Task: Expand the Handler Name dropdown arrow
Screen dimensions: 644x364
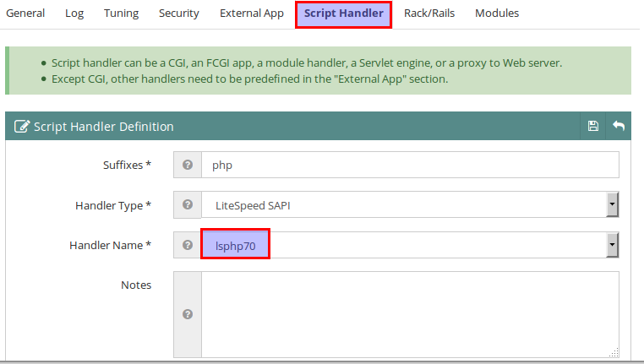Action: (x=612, y=245)
